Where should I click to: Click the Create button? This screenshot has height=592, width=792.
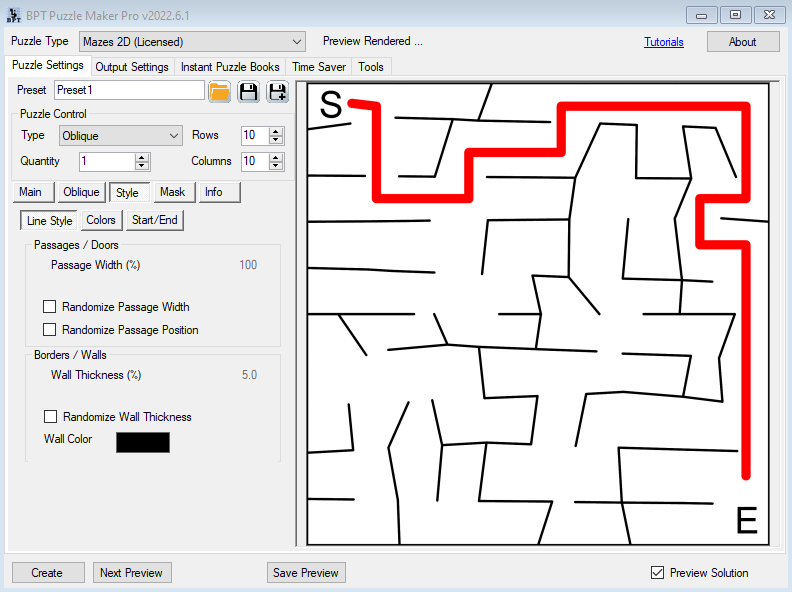[48, 573]
